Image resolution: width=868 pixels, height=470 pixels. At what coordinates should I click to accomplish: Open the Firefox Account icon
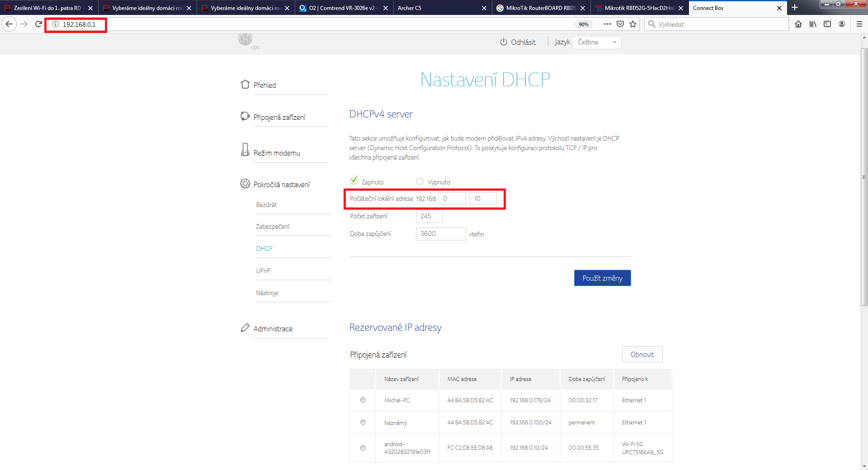tap(842, 24)
